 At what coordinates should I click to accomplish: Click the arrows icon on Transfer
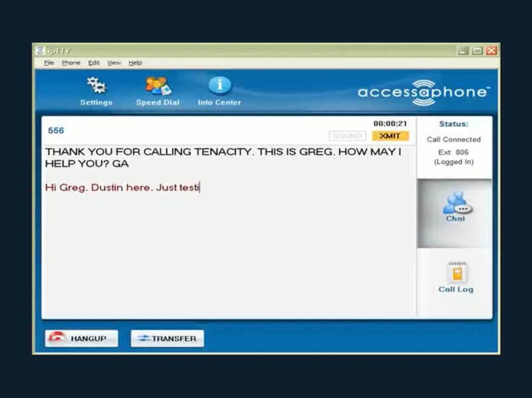tap(144, 338)
